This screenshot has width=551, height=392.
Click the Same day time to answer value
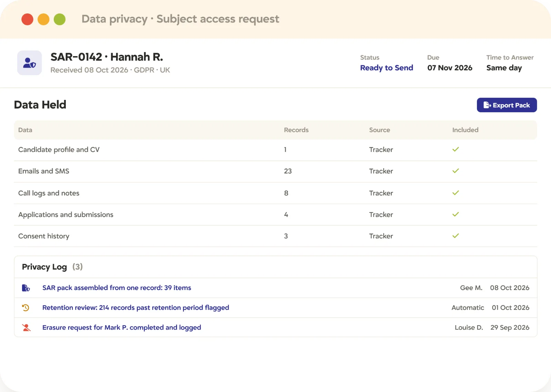point(504,68)
